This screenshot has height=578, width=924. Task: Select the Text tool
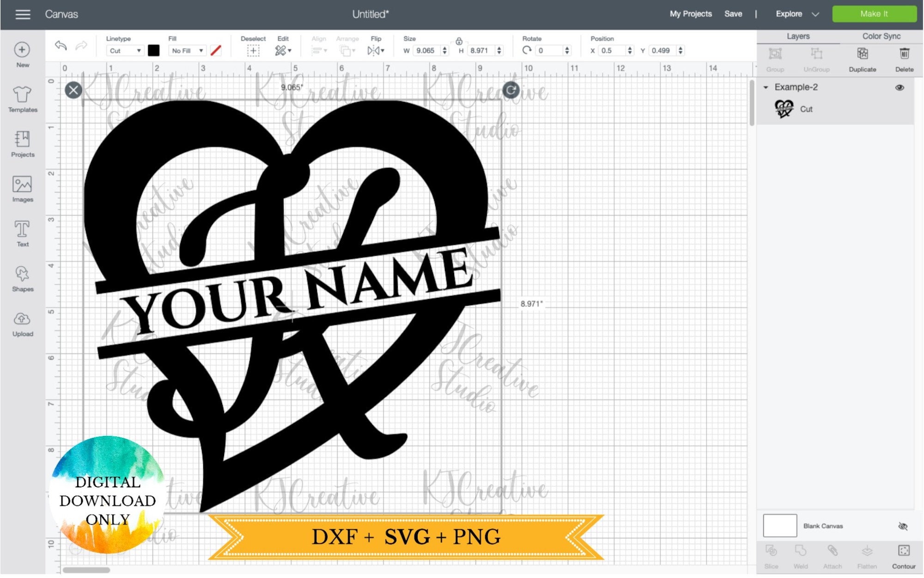coord(22,230)
